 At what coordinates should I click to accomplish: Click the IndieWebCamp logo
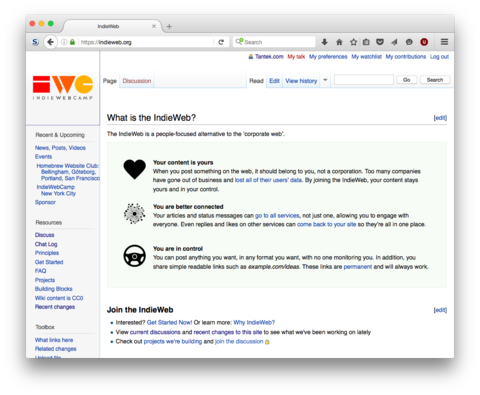point(63,87)
